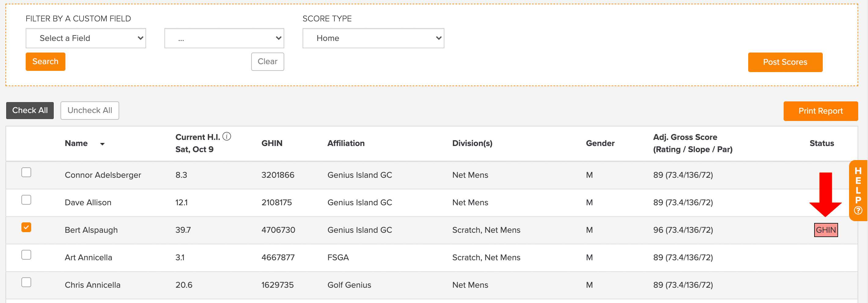Image resolution: width=868 pixels, height=303 pixels.
Task: Click the Print Report button
Action: (821, 111)
